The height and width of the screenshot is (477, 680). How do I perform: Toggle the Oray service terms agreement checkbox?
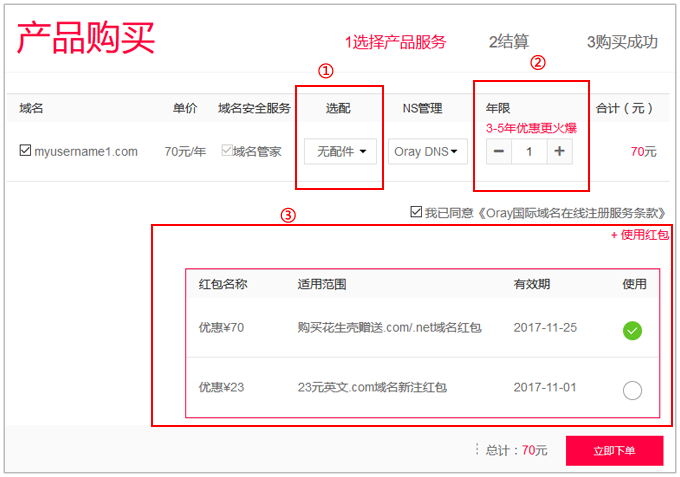pyautogui.click(x=416, y=212)
